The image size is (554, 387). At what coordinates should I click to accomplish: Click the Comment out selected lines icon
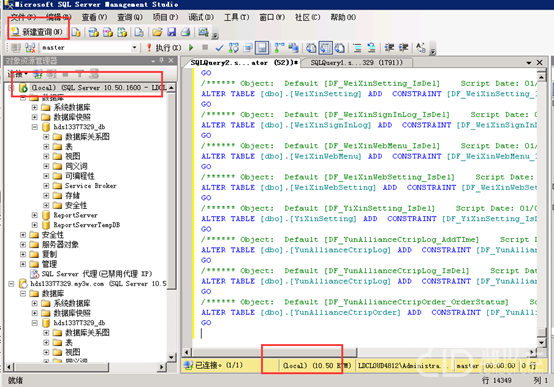pyautogui.click(x=357, y=48)
